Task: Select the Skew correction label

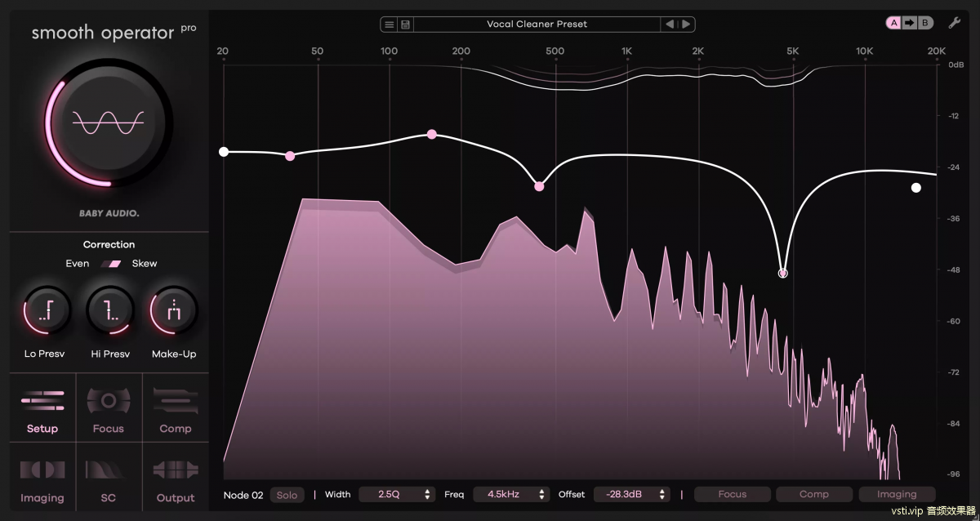Action: pos(145,264)
